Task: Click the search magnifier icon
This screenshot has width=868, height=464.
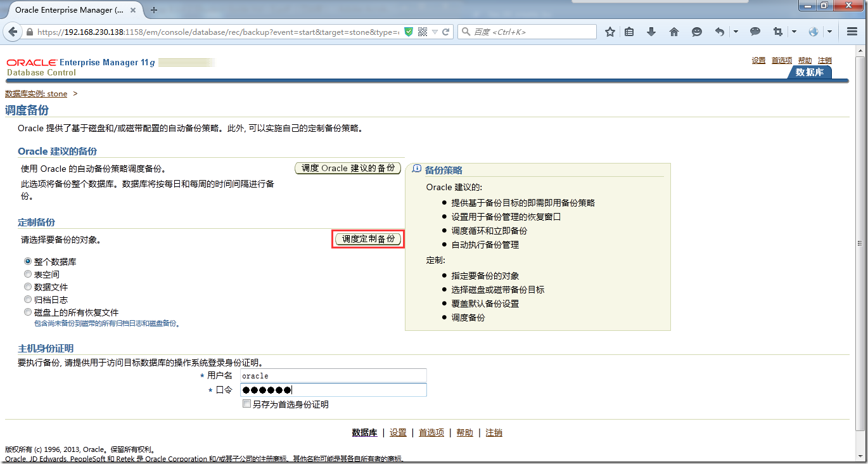Action: (x=466, y=32)
